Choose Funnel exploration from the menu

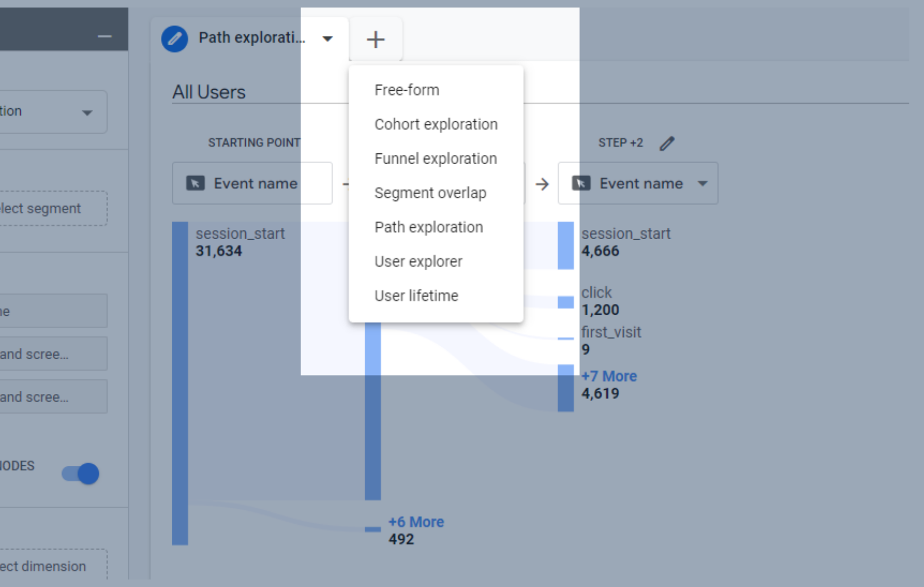click(x=435, y=159)
